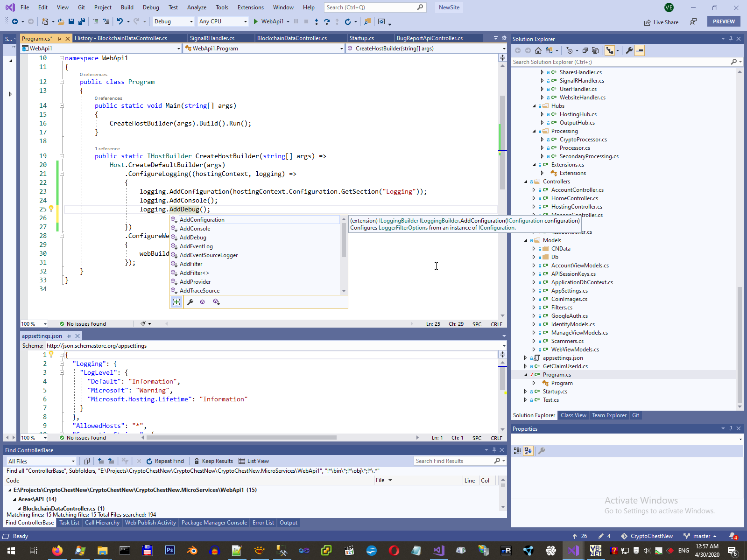
Task: Click Collapse All in Solution Explorer toolbar
Action: point(585,50)
